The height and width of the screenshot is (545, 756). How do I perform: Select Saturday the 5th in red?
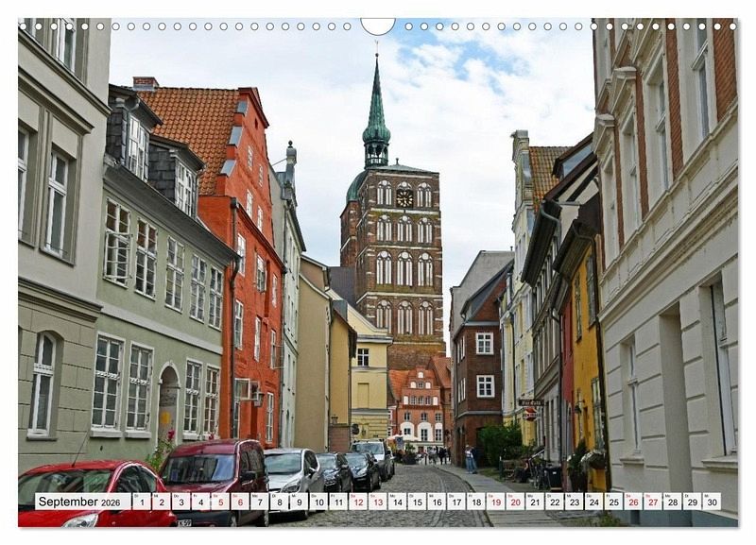[x=219, y=502]
